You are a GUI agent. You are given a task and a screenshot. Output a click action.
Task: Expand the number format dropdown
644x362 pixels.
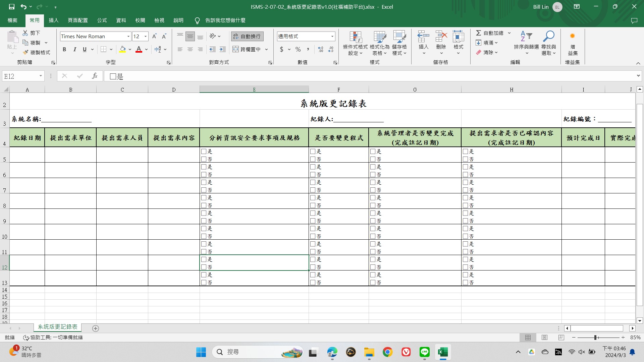(332, 36)
